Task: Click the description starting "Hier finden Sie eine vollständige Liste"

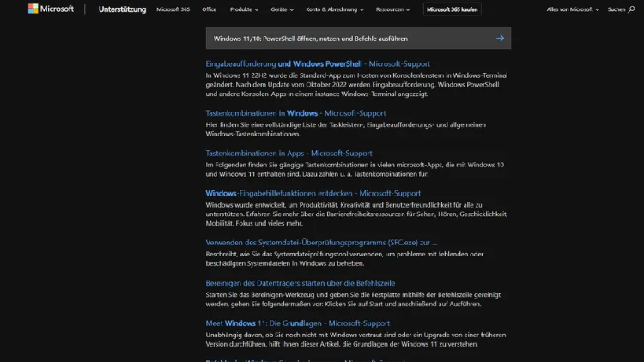Action: 345,130
